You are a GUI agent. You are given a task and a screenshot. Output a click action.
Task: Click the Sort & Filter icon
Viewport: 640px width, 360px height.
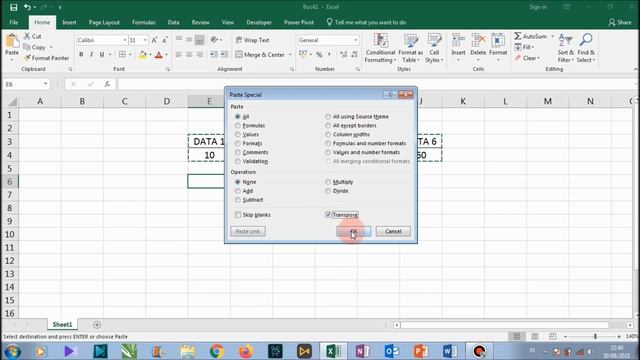point(565,41)
